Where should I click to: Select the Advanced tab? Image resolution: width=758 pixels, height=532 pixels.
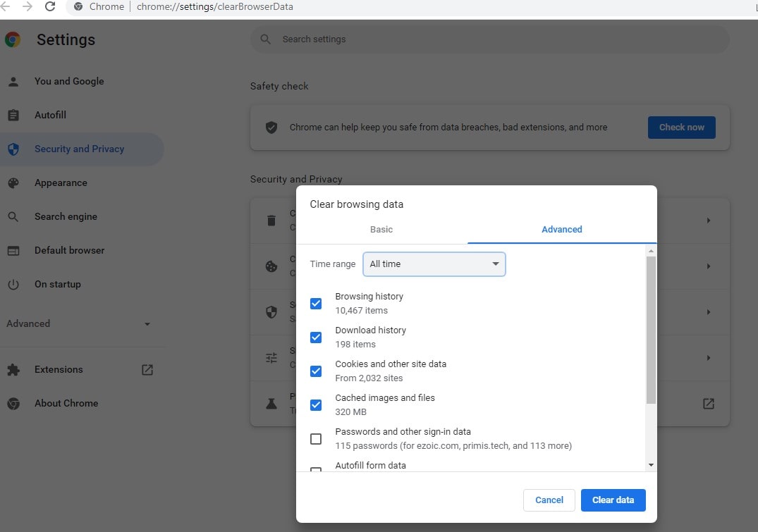click(561, 229)
